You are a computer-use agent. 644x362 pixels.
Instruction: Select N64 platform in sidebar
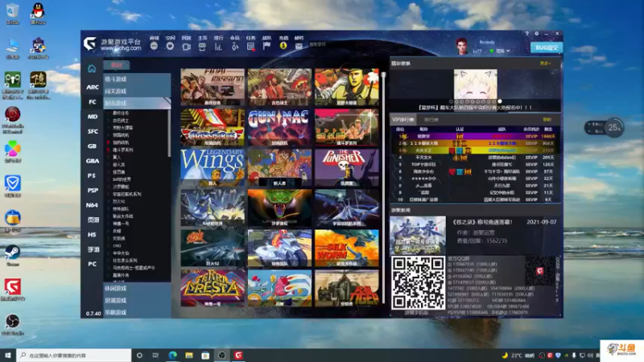(92, 205)
